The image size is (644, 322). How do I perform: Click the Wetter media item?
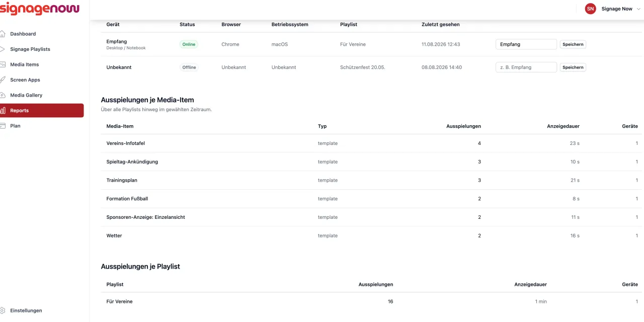[114, 235]
